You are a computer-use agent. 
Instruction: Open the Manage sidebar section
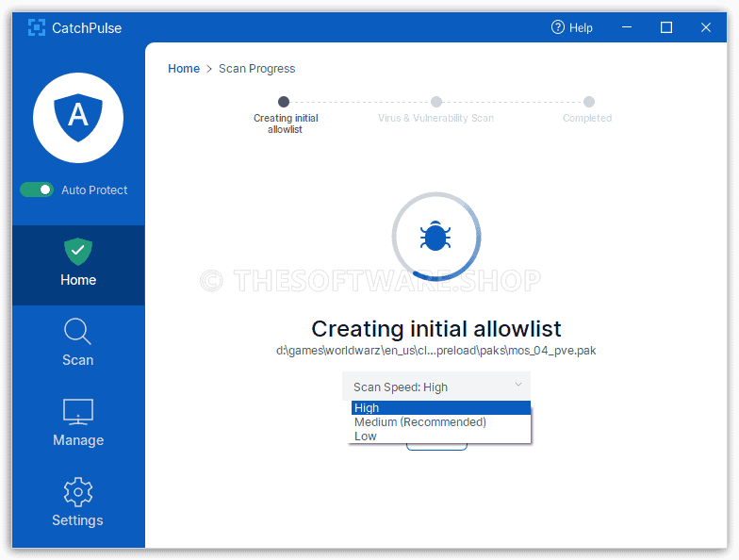(x=78, y=422)
